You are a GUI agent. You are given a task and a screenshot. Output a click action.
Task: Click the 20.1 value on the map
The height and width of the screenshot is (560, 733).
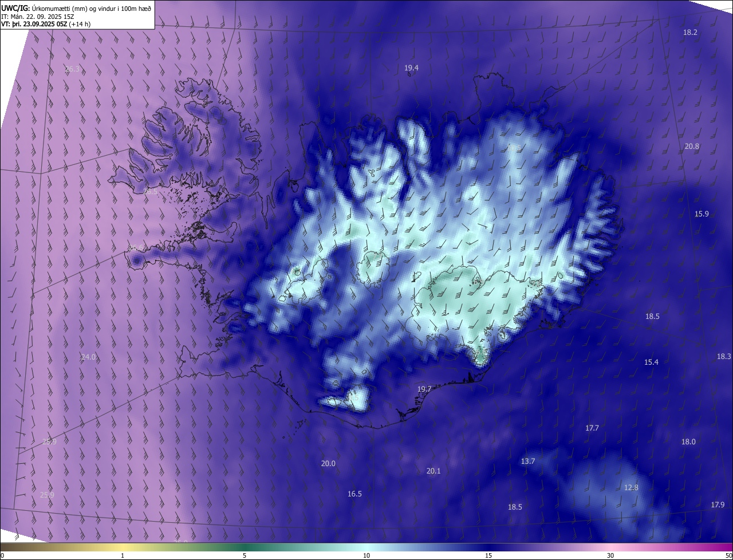coord(434,471)
